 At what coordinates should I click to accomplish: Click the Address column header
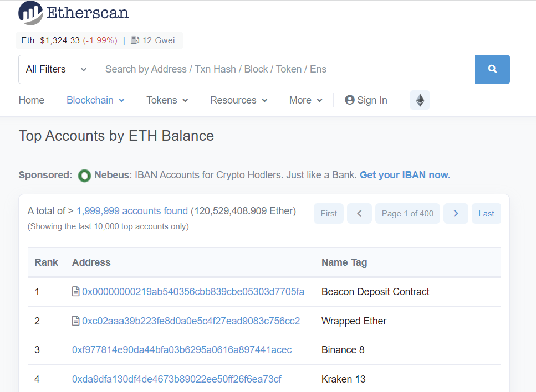coord(91,262)
